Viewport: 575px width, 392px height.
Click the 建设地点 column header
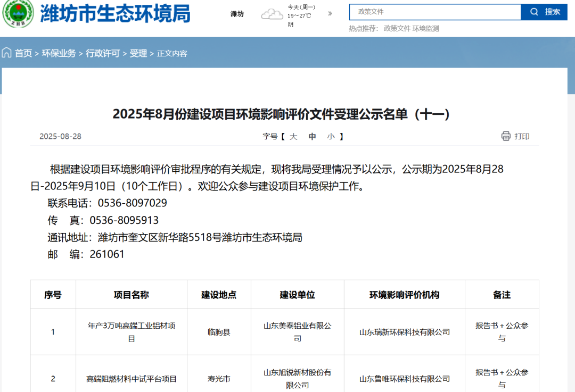tap(219, 295)
